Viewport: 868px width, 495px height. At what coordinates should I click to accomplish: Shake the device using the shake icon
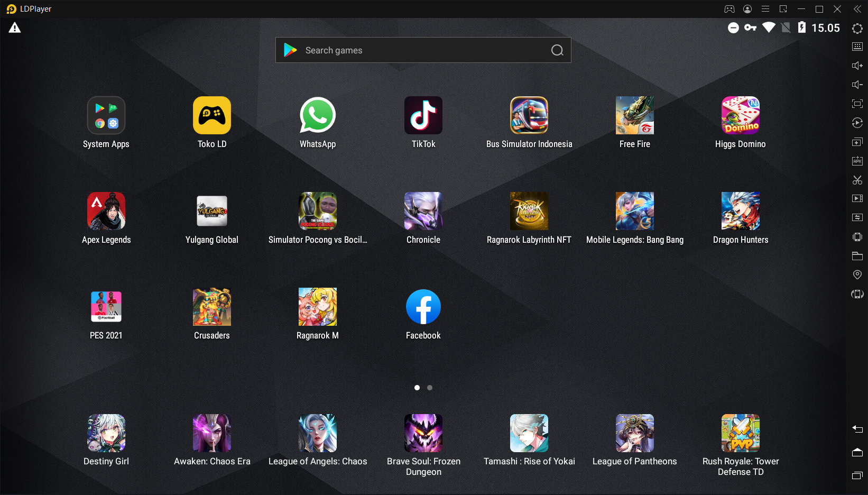click(857, 236)
